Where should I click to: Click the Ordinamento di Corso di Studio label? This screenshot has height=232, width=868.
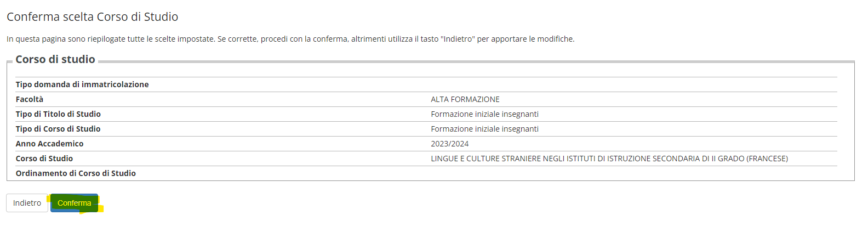tap(76, 173)
